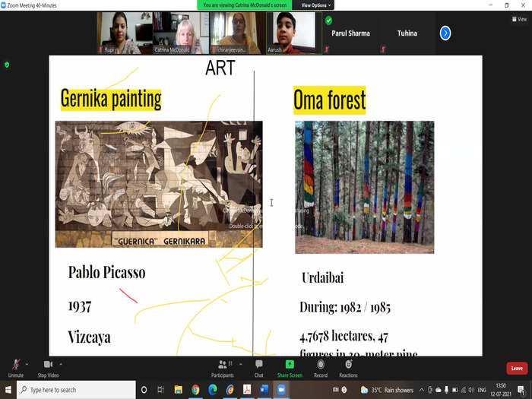Click ENG language indicator
Image resolution: width=532 pixels, height=399 pixels.
pos(482,390)
